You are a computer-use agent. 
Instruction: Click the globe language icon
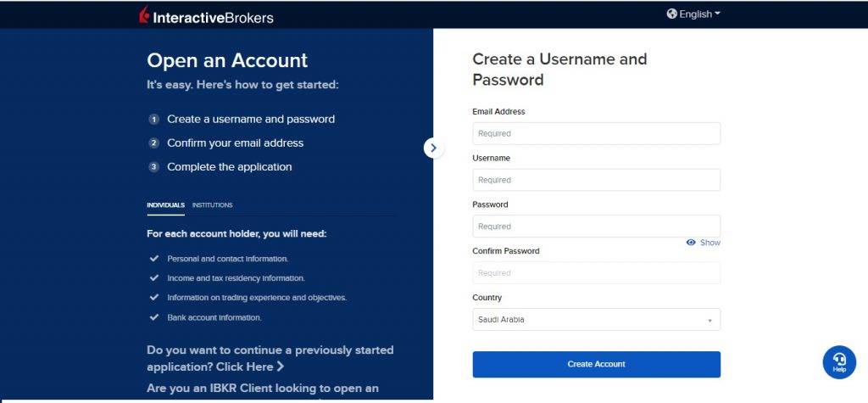671,14
